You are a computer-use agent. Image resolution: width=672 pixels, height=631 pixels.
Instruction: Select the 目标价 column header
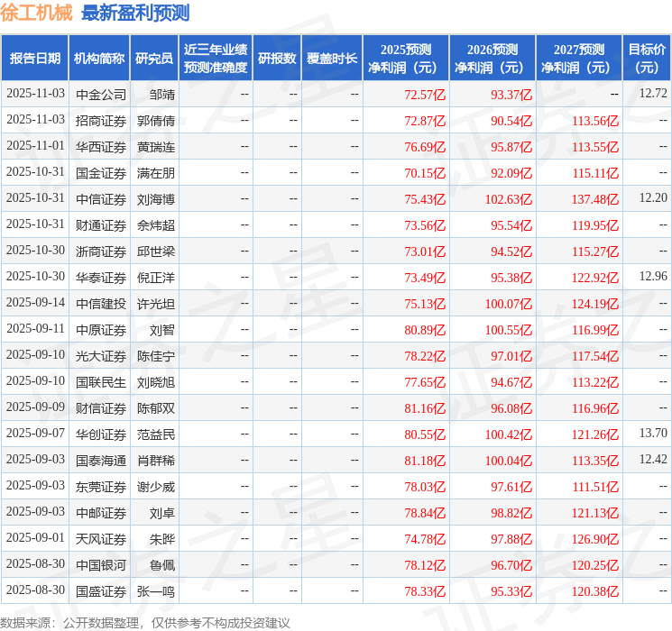pyautogui.click(x=647, y=59)
